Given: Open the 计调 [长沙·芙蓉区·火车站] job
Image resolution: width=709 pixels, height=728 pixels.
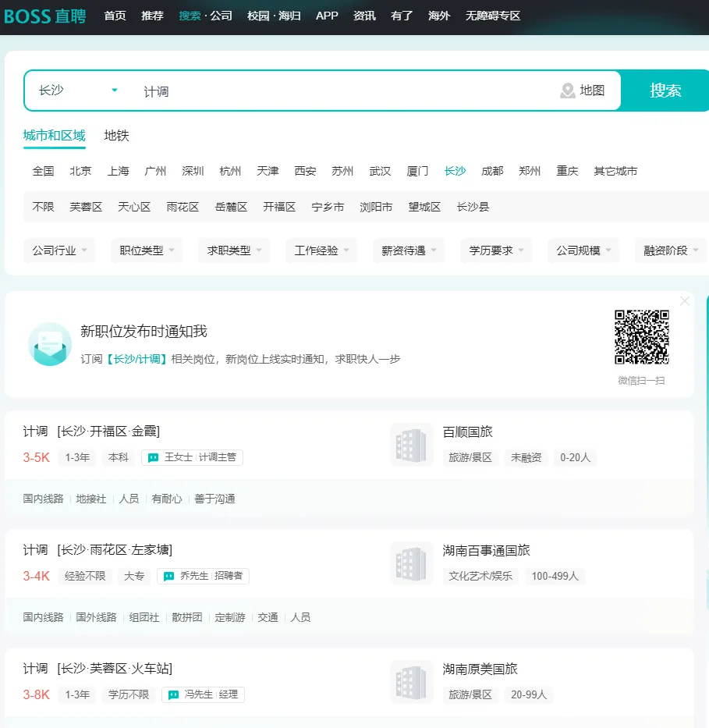Looking at the screenshot, I should click(97, 669).
